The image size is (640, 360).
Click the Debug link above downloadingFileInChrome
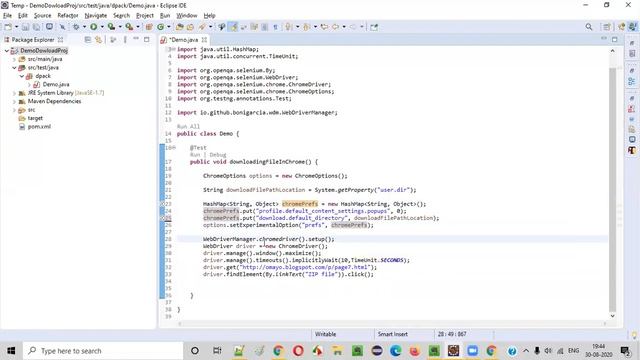click(x=218, y=155)
